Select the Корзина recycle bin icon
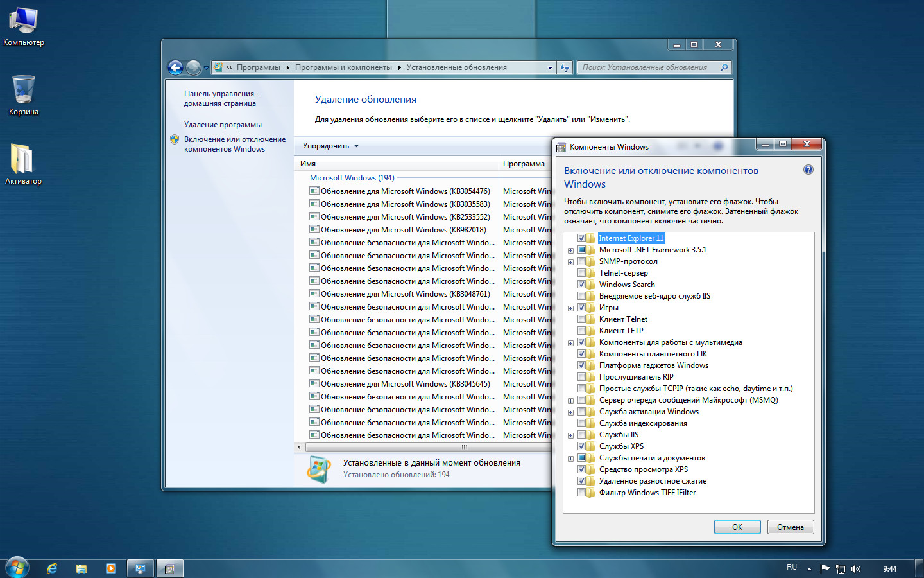This screenshot has width=924, height=578. tap(24, 95)
